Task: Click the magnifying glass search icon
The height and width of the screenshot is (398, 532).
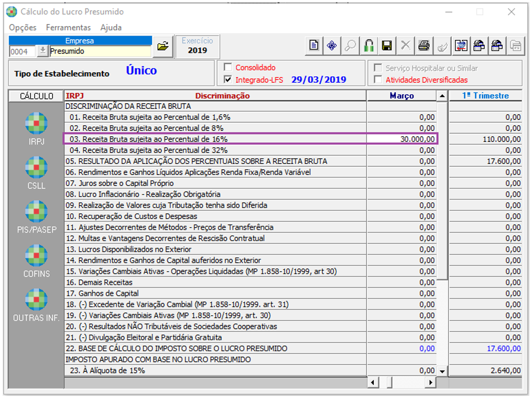Action: [x=350, y=46]
